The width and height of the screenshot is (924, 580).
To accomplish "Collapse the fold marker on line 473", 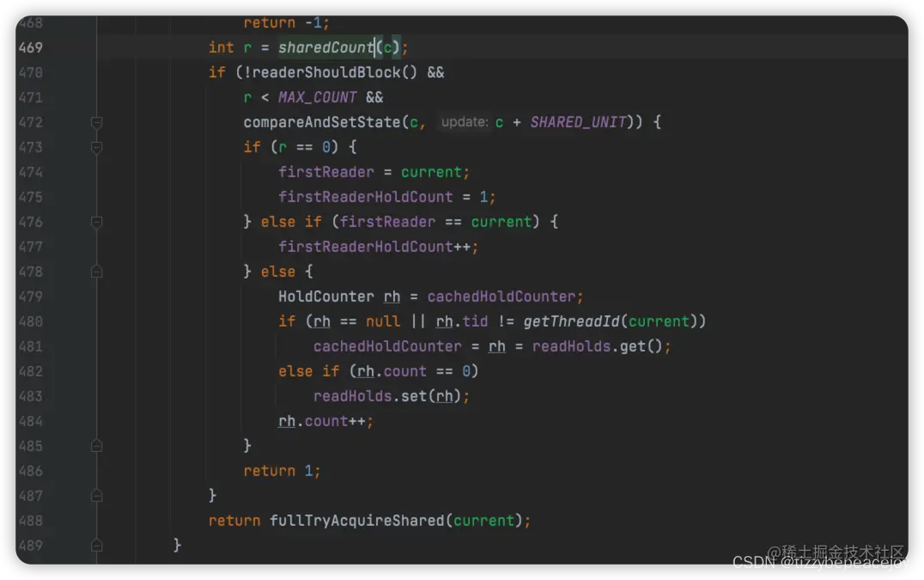I will tap(97, 147).
